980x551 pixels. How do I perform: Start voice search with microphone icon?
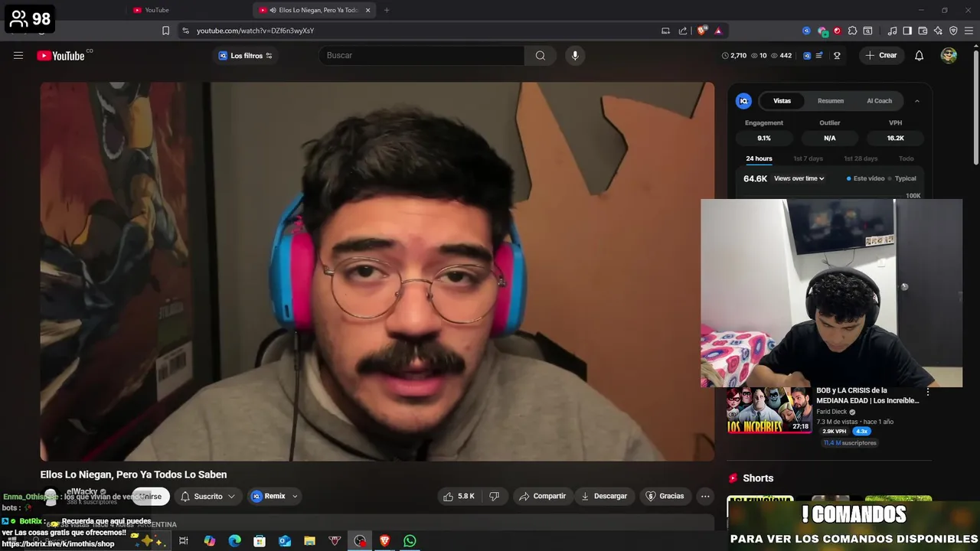pyautogui.click(x=575, y=55)
